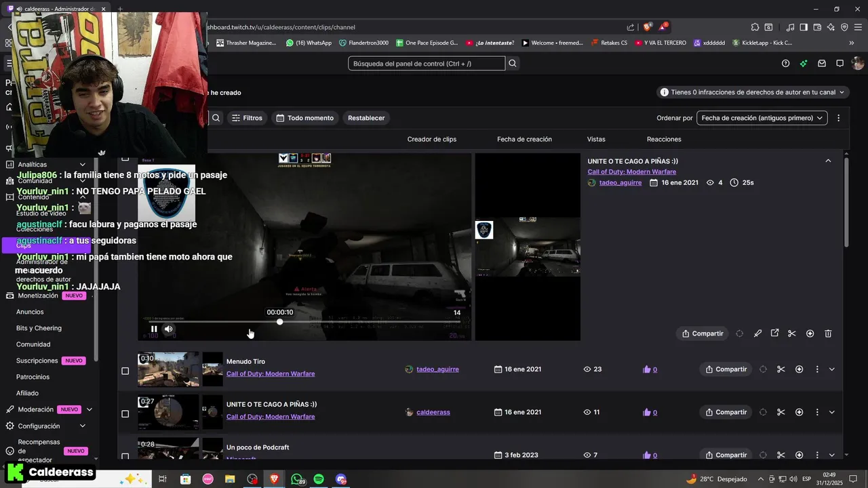Open Anuncios in the sidebar
The width and height of the screenshot is (868, 488).
(x=30, y=312)
